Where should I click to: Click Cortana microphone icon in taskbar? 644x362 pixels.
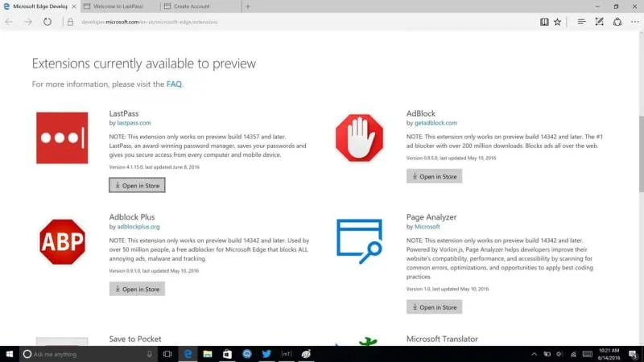click(x=150, y=354)
